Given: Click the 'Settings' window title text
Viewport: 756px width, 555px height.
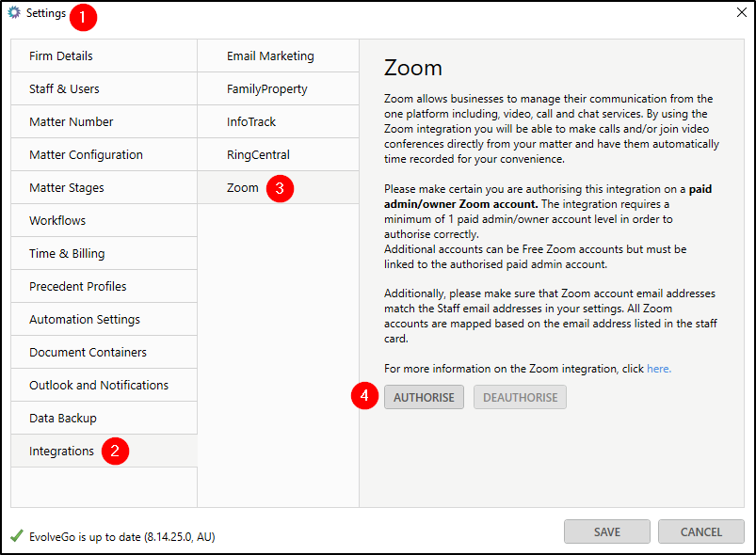Looking at the screenshot, I should [46, 13].
